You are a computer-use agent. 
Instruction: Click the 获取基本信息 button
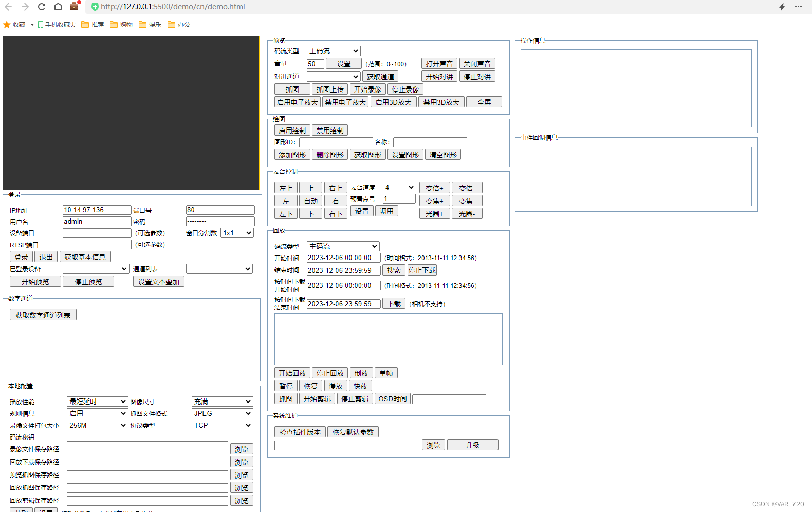coord(85,257)
